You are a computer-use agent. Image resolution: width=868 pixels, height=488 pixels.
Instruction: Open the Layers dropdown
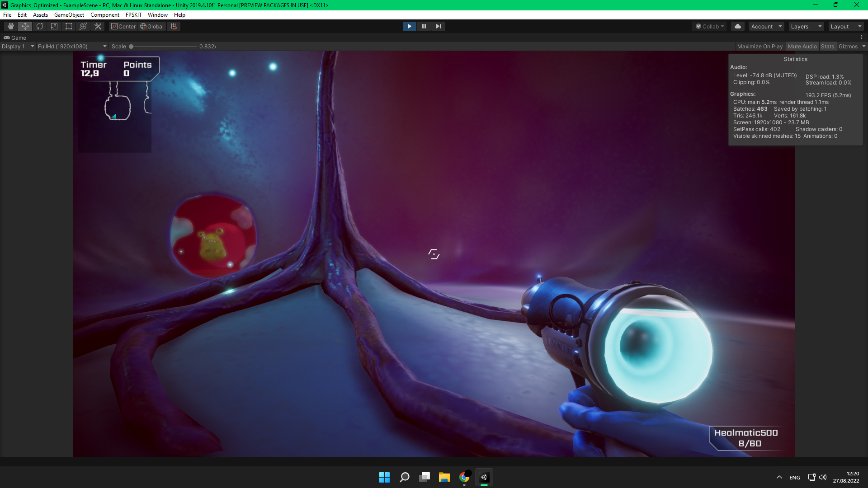pyautogui.click(x=806, y=26)
